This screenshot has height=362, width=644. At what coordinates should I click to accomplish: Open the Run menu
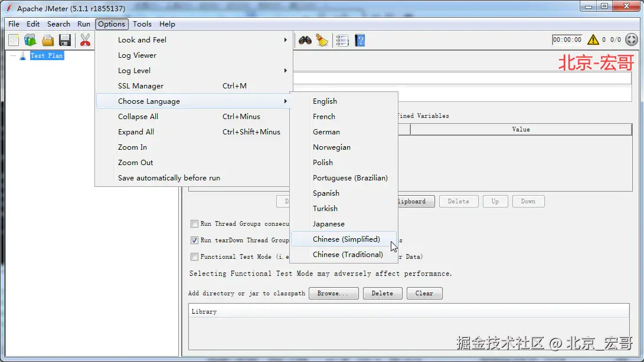pyautogui.click(x=84, y=24)
